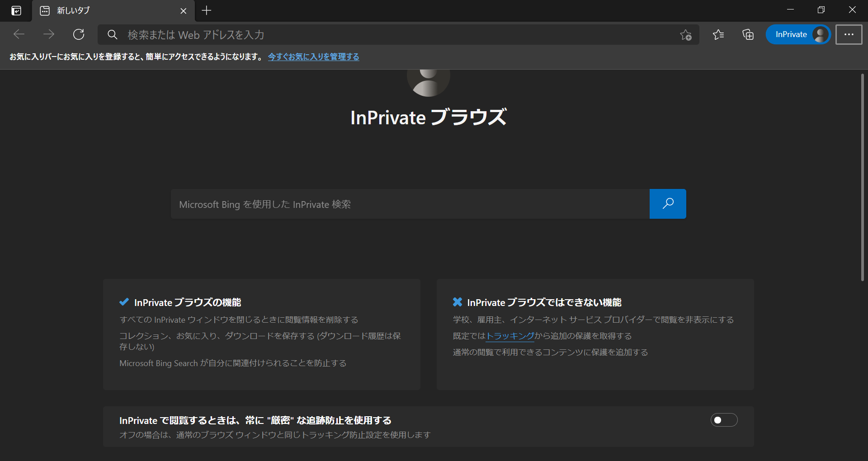Restore down the browser window

click(821, 10)
